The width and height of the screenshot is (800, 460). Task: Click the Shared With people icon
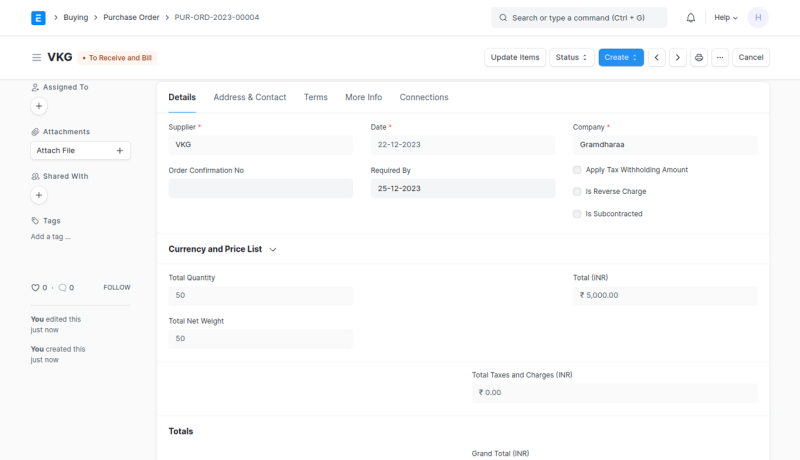coord(35,176)
